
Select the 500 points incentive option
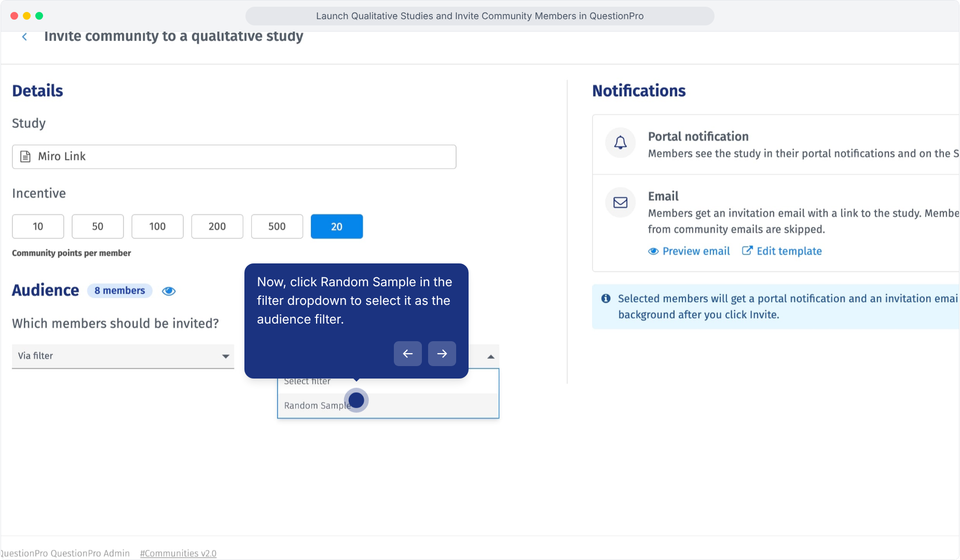(x=277, y=227)
